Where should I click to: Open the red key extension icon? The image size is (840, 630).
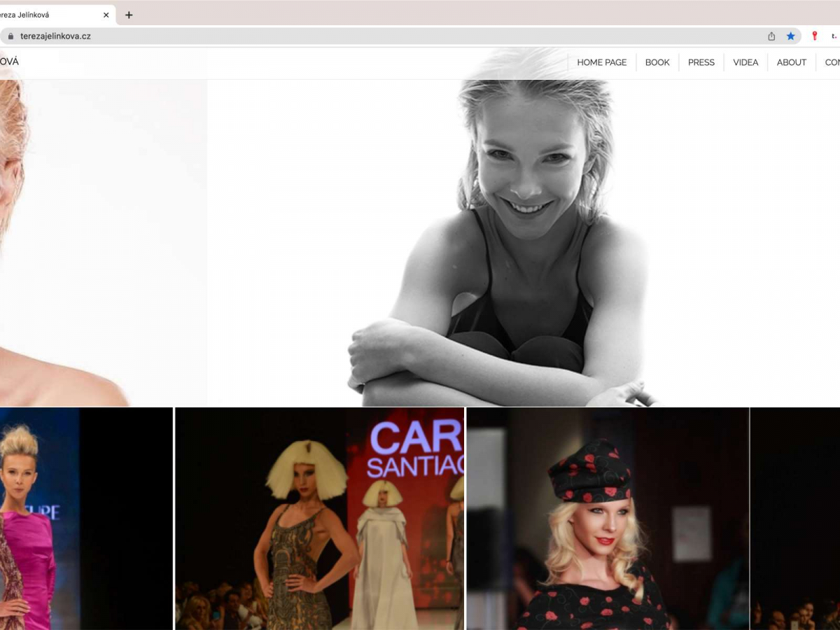tap(814, 36)
